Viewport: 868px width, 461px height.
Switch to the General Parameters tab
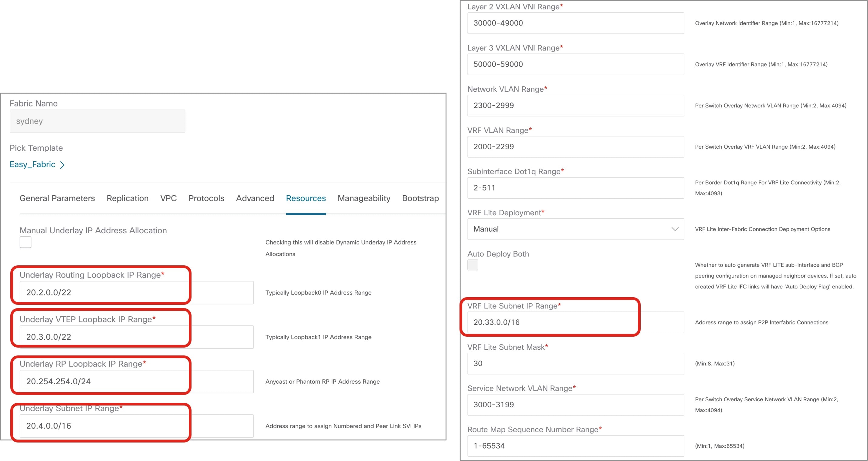click(x=57, y=198)
